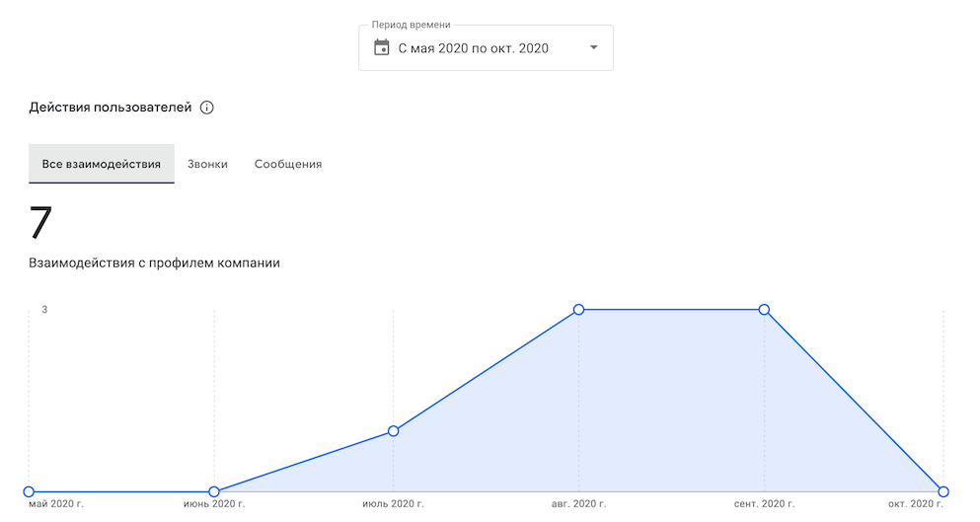Click the окт. 2020 data point
The width and height of the screenshot is (980, 522).
click(x=943, y=492)
